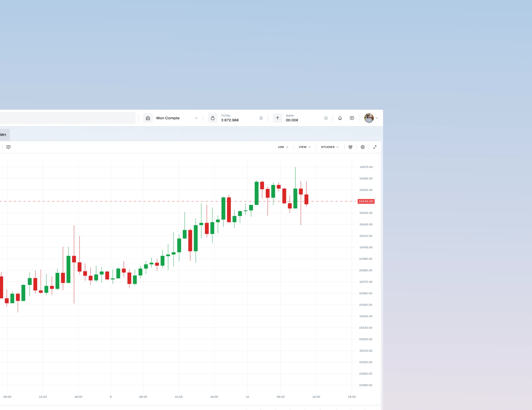532x410 pixels.
Task: Open the 10M timeframe dropdown
Action: [x=283, y=147]
